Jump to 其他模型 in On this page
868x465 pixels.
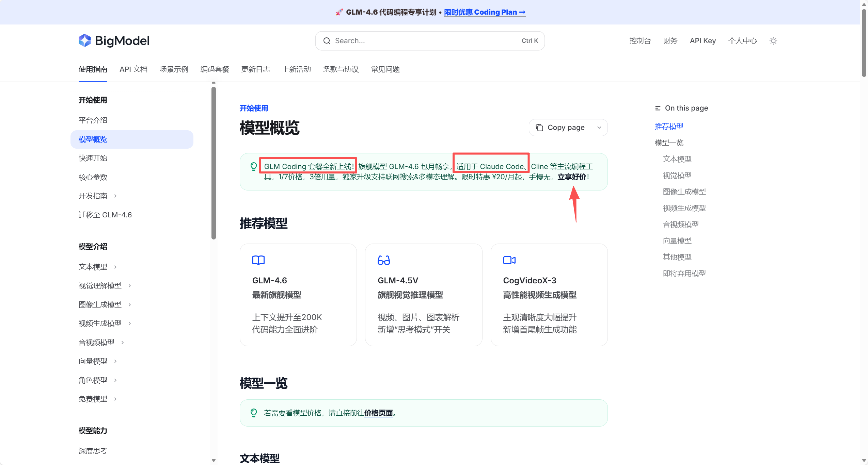pyautogui.click(x=677, y=257)
